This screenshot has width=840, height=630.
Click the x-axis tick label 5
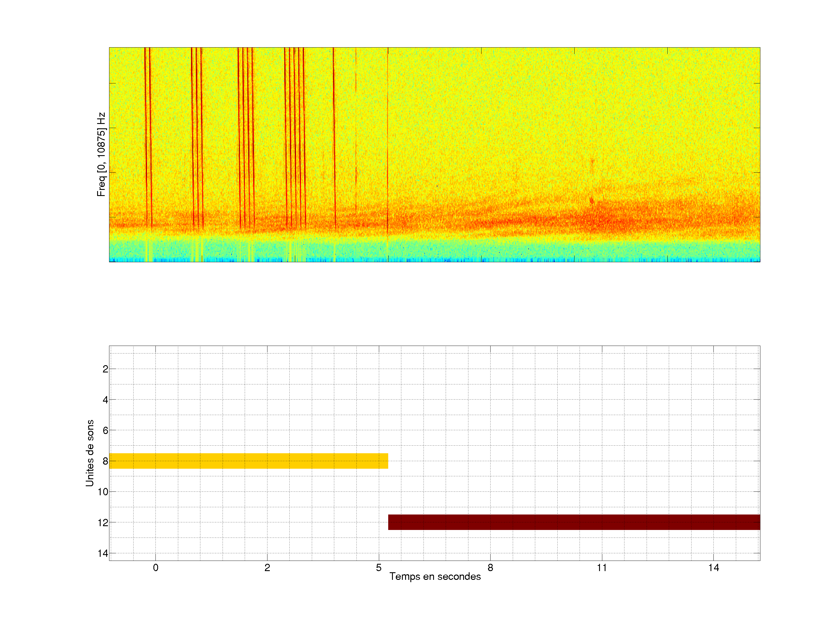coord(379,568)
